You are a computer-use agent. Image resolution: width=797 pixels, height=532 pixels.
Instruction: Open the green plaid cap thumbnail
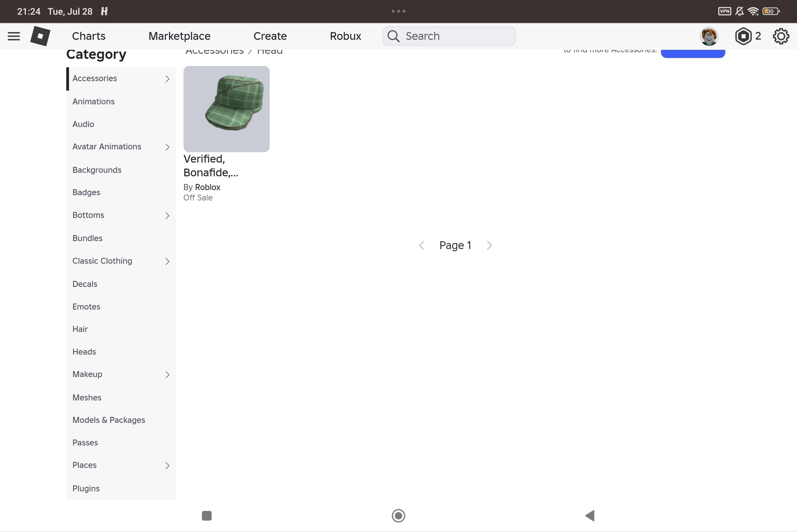pos(227,109)
